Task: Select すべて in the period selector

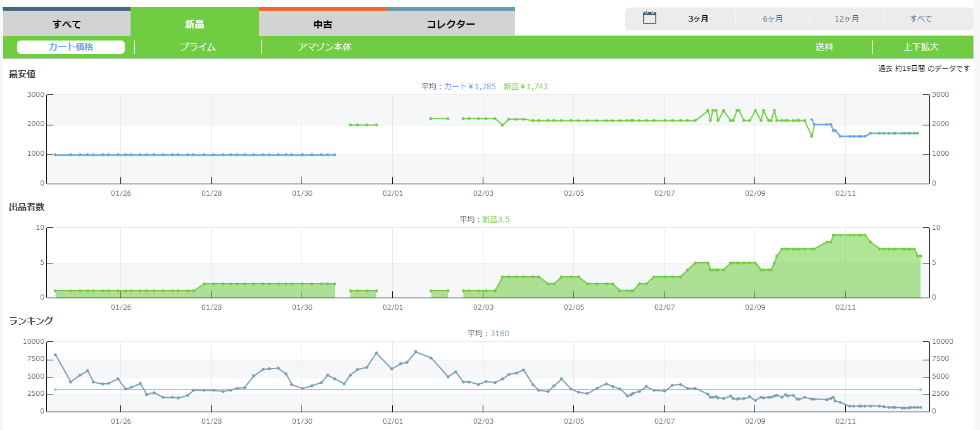Action: 921,19
